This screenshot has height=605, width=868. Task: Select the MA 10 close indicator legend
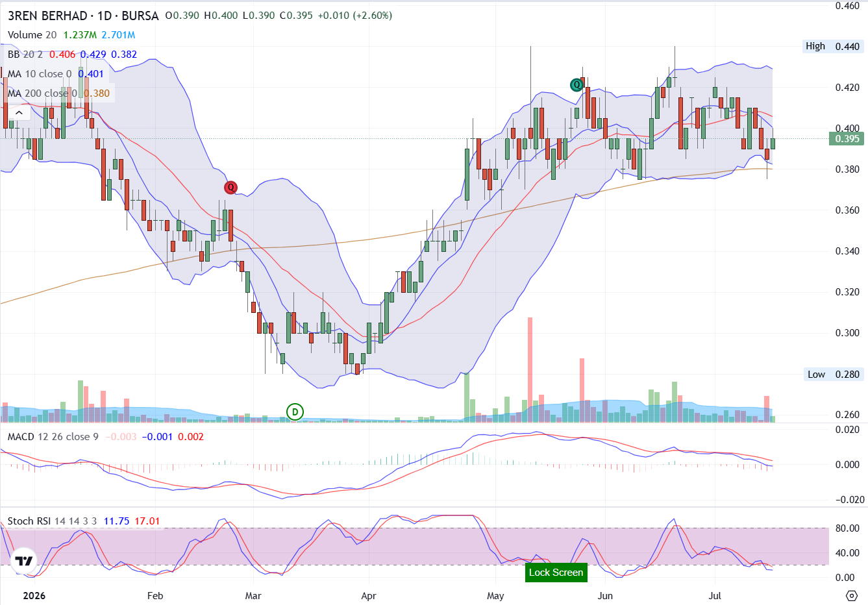(40, 74)
